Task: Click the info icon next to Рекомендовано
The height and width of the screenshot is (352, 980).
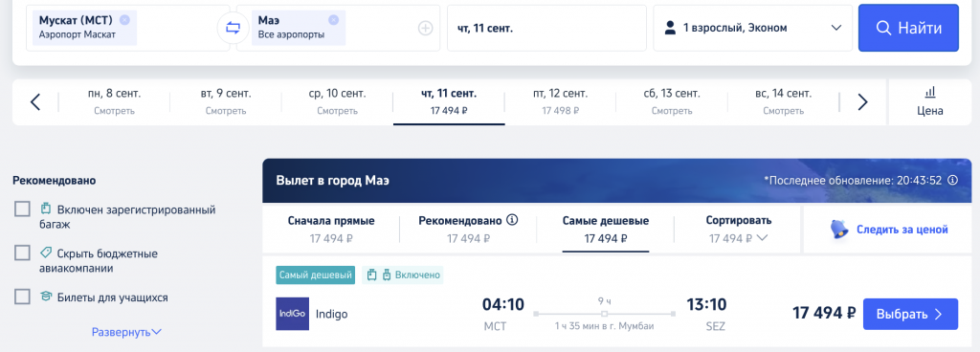Action: (513, 220)
